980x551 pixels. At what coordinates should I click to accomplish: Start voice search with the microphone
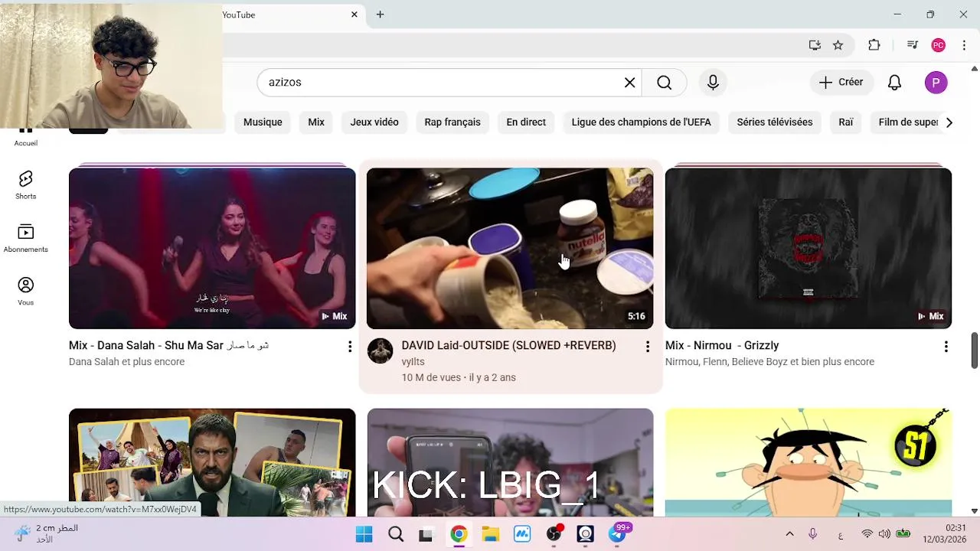pyautogui.click(x=713, y=83)
